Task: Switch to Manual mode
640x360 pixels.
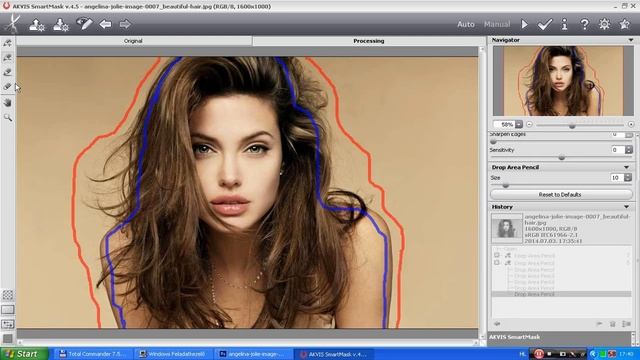Action: [x=497, y=24]
